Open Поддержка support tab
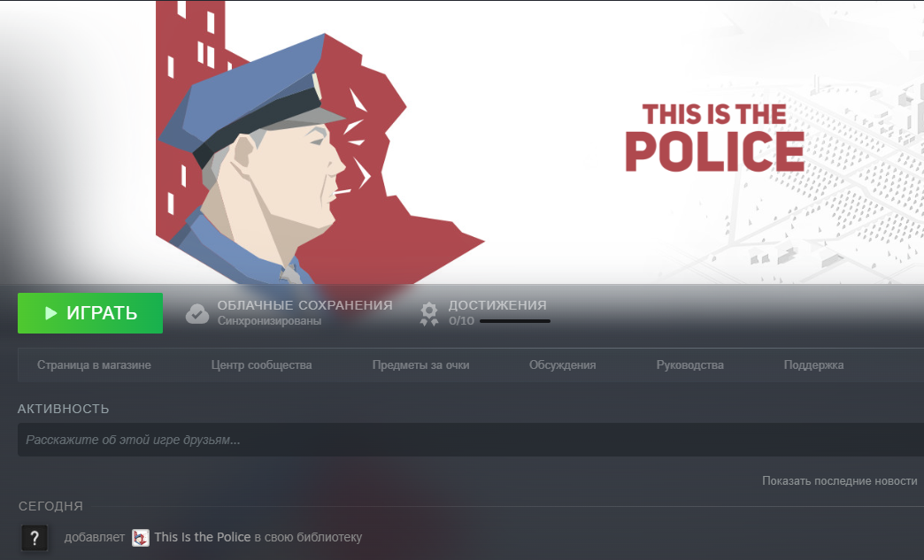924x560 pixels. (813, 365)
